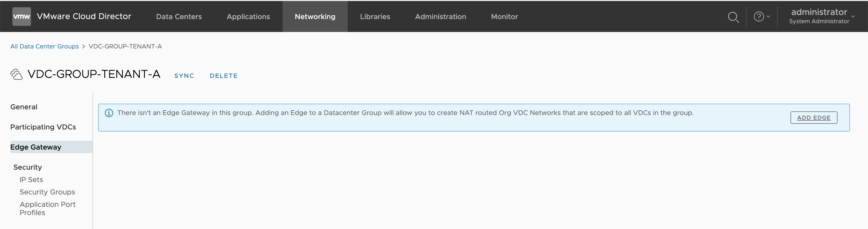The image size is (868, 229).
Task: Open the Administration tab
Action: click(440, 17)
